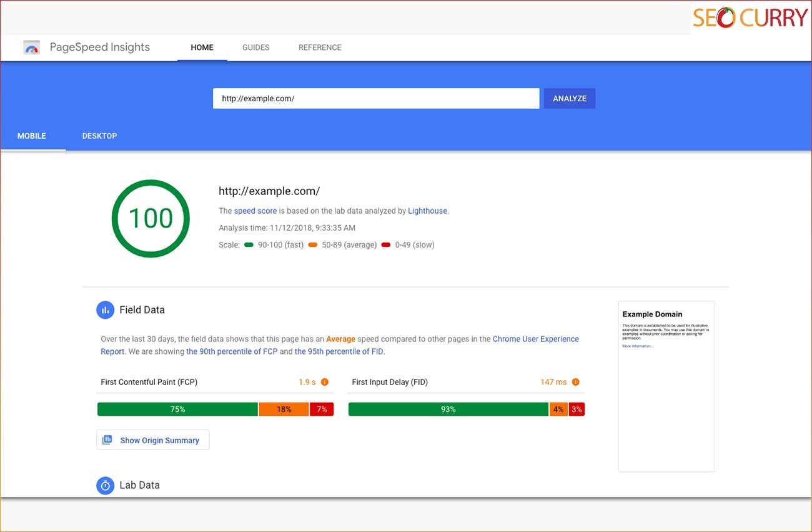The height and width of the screenshot is (532, 812).
Task: Open the Chrome User Experience Report link
Action: pyautogui.click(x=536, y=339)
